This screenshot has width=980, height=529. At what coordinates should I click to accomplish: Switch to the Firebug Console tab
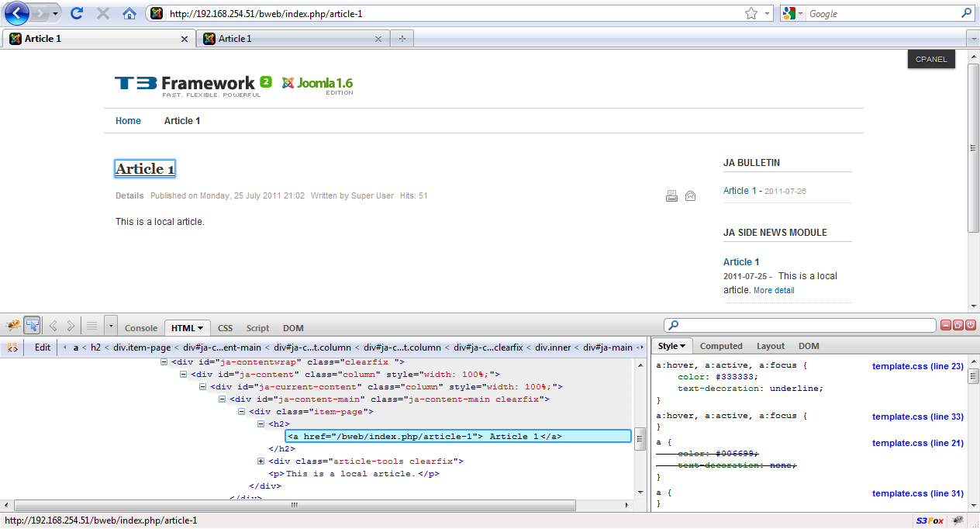141,328
